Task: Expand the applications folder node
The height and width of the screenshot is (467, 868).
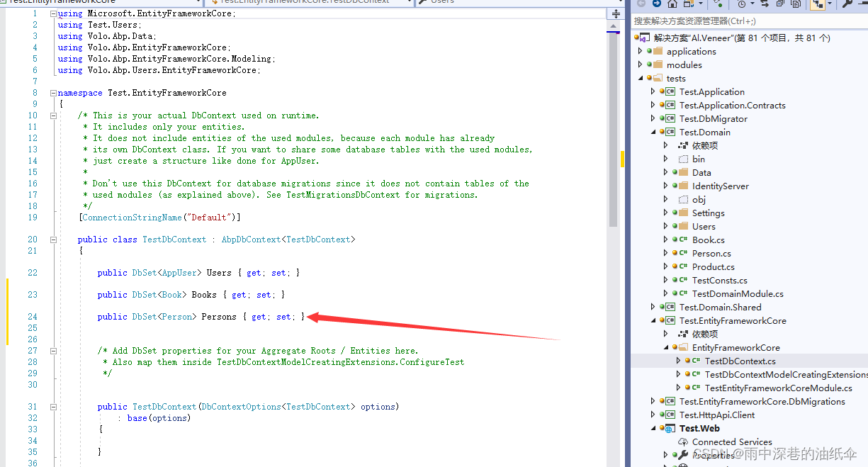Action: tap(641, 51)
